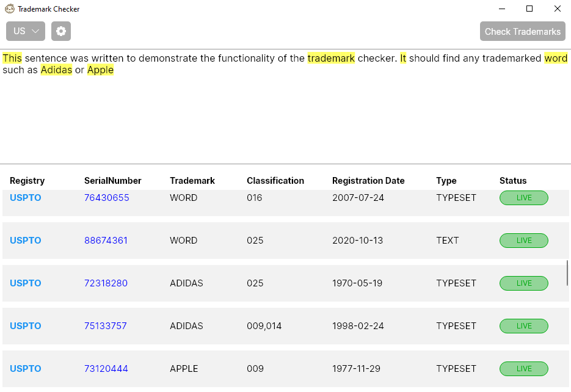
Task: Click empty area of the text input field
Action: pyautogui.click(x=286, y=120)
